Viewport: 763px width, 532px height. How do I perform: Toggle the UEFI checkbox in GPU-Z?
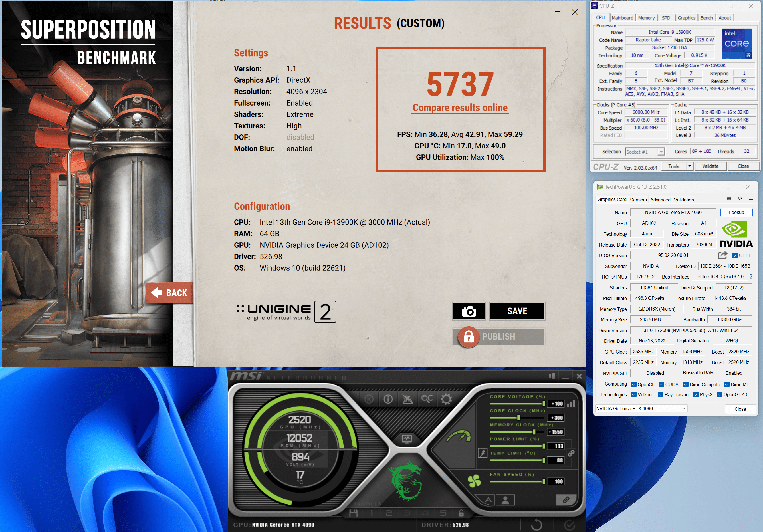coord(735,255)
